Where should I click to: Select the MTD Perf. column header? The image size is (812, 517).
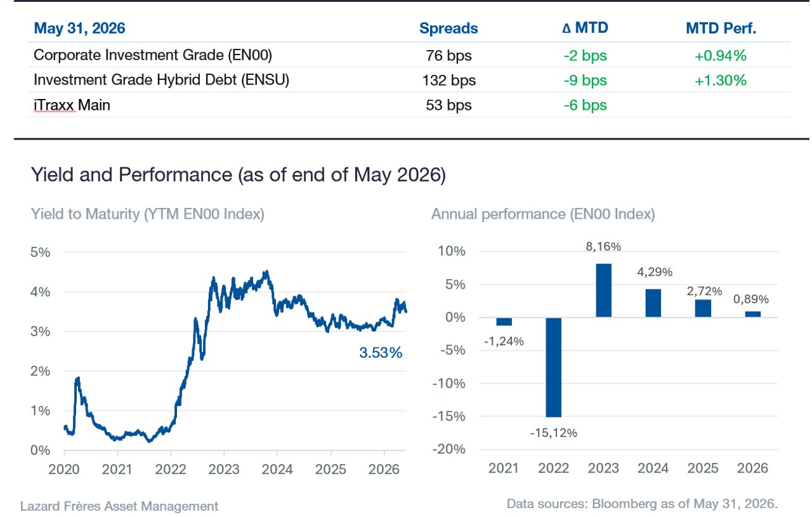721,29
